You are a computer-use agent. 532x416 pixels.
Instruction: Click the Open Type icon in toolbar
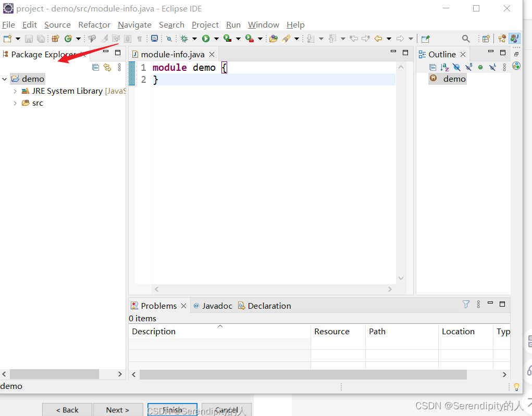click(x=274, y=39)
